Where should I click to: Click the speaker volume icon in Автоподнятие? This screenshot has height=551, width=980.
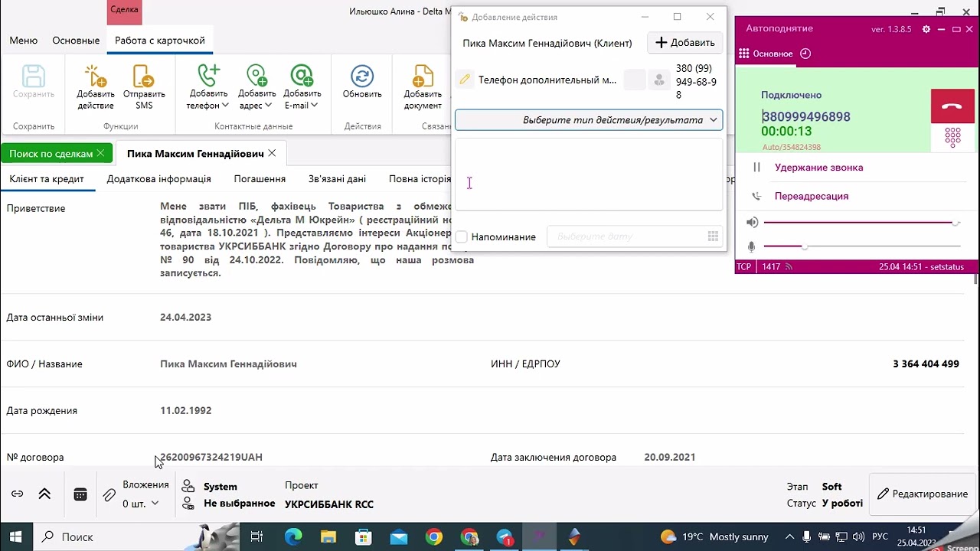pos(753,222)
